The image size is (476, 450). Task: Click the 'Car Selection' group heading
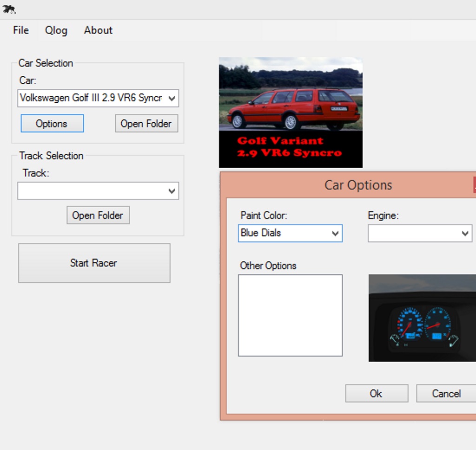46,63
